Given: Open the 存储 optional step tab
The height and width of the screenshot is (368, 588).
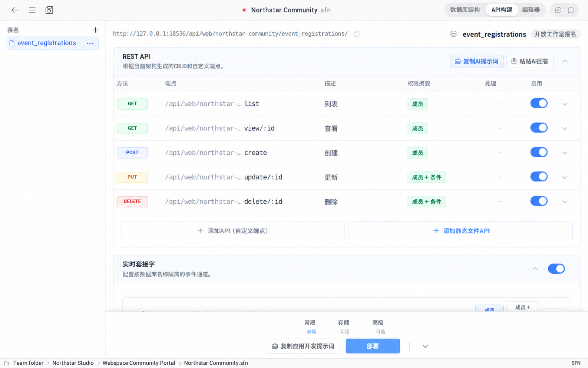Looking at the screenshot, I should click(344, 326).
